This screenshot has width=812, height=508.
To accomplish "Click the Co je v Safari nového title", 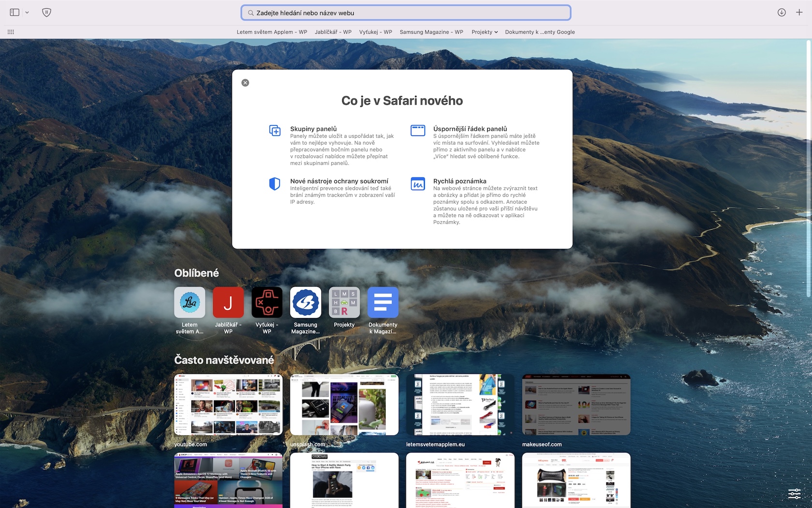I will (x=402, y=101).
